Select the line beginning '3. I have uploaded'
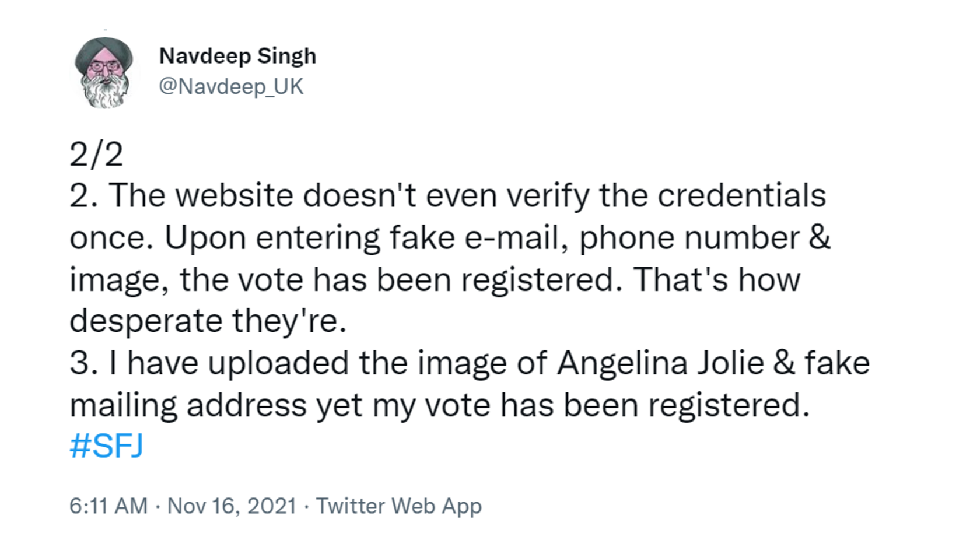 [470, 363]
